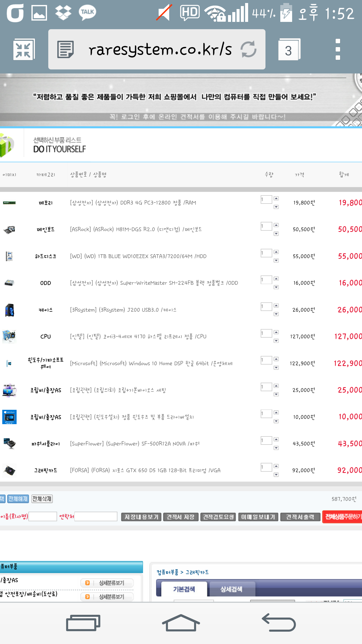Tap the browser fullscreen collapse icon
Image resolution: width=362 pixels, height=644 pixels.
pyautogui.click(x=23, y=50)
